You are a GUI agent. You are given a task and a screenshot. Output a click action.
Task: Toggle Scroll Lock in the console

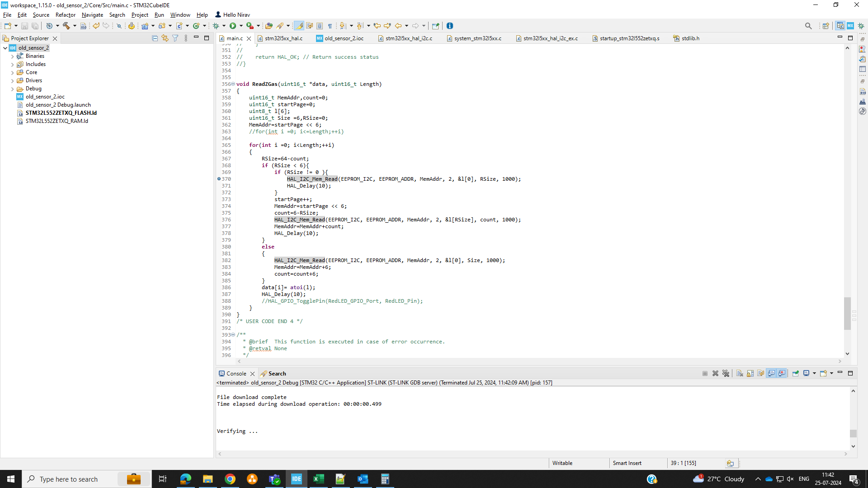(750, 373)
